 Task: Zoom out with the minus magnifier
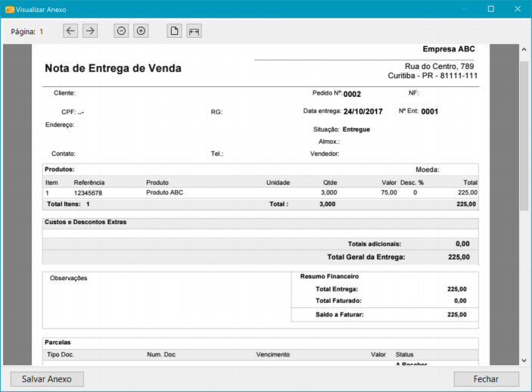(x=121, y=31)
